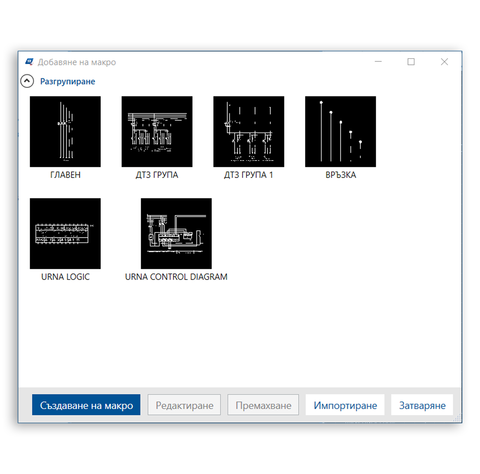The width and height of the screenshot is (480, 474).
Task: Minimize the Добавяне на макро window
Action: tap(378, 62)
